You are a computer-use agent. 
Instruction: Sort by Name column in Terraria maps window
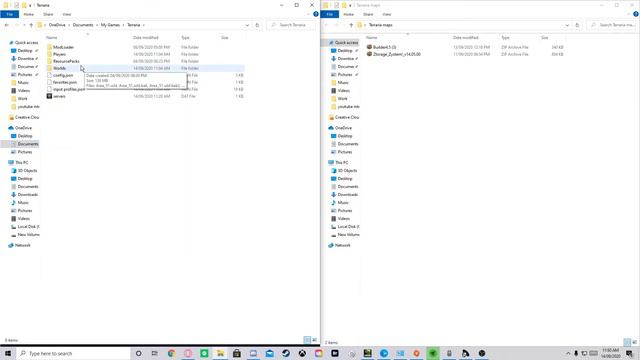tap(371, 38)
